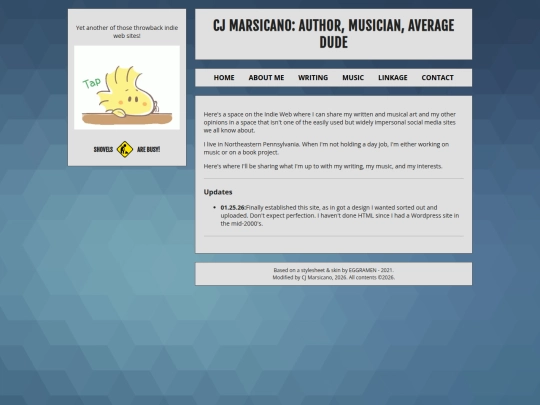Click the paragraph starting 'Here's where I'll be sharing'

pos(323,166)
